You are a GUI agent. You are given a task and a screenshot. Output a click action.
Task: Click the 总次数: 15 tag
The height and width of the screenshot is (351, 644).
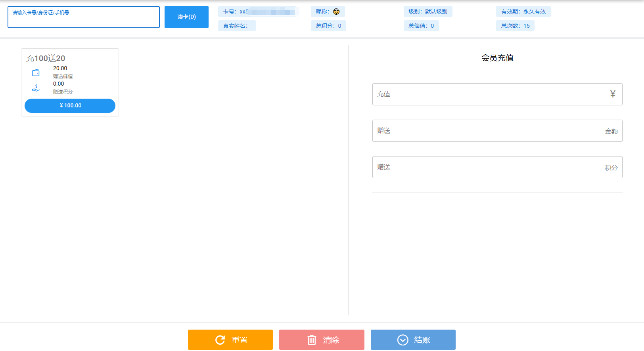[515, 26]
